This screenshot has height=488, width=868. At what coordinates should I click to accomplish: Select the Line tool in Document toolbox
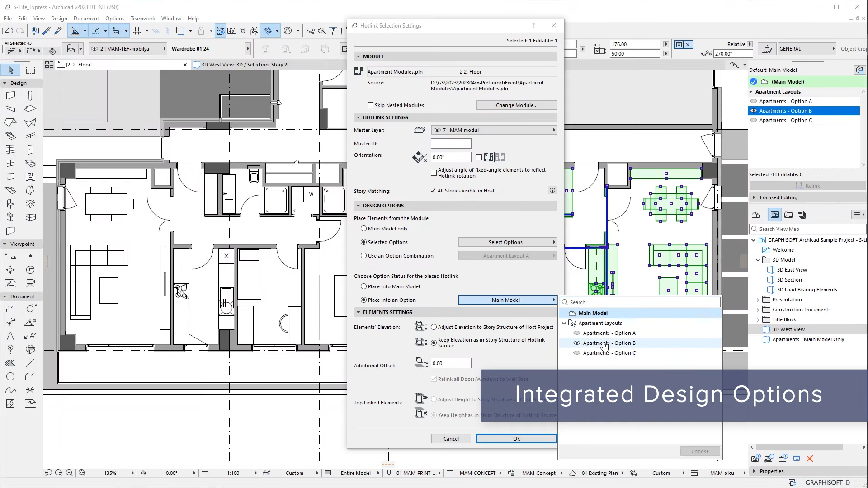[30, 363]
